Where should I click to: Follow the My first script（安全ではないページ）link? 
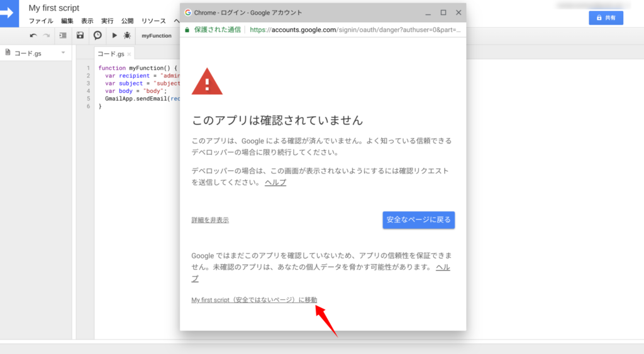click(254, 300)
